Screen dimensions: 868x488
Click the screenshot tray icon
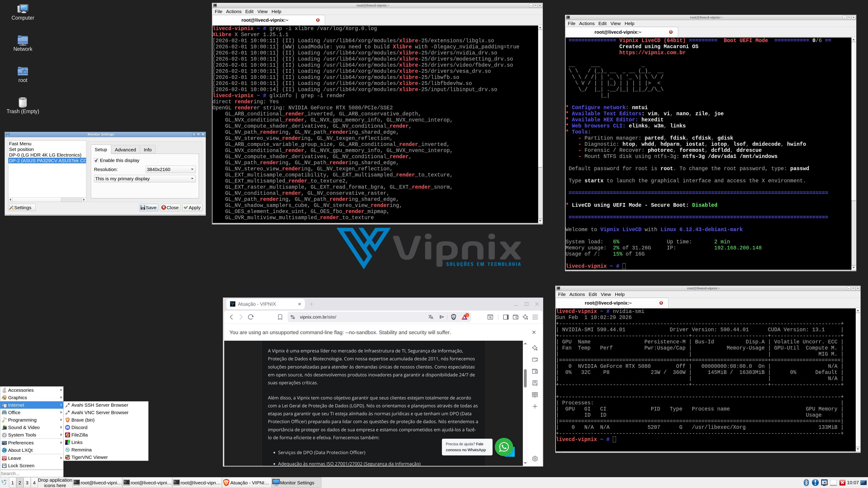coord(824,483)
